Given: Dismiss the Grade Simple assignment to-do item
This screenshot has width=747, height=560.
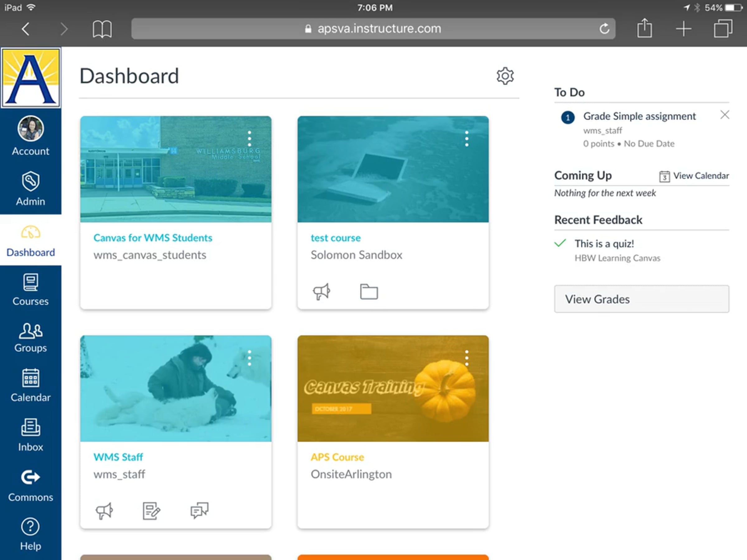Looking at the screenshot, I should pos(724,115).
